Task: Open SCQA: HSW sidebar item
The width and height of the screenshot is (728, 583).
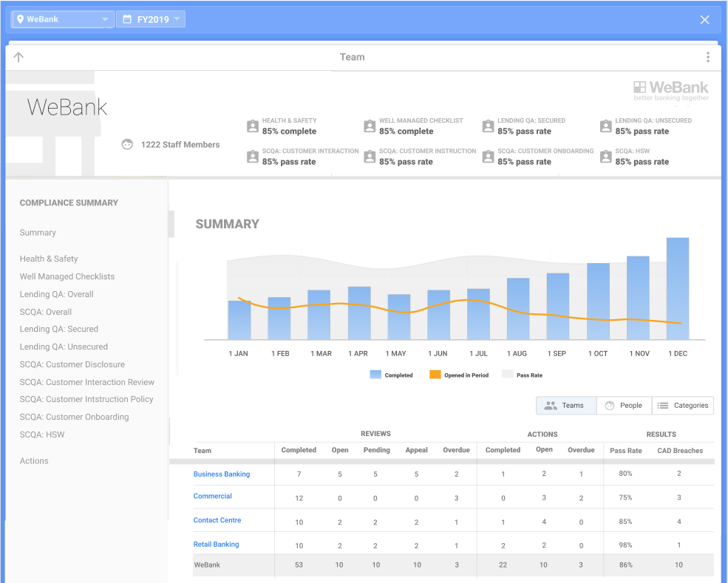Action: pyautogui.click(x=42, y=434)
